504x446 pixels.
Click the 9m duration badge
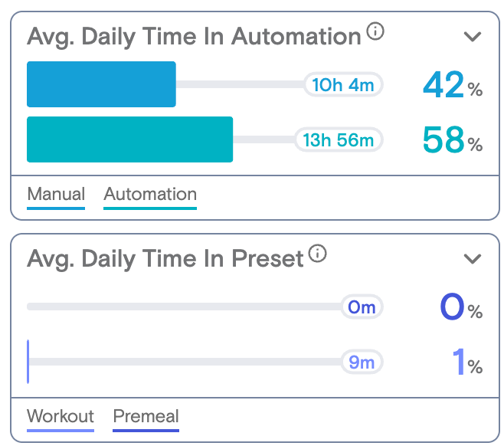362,362
